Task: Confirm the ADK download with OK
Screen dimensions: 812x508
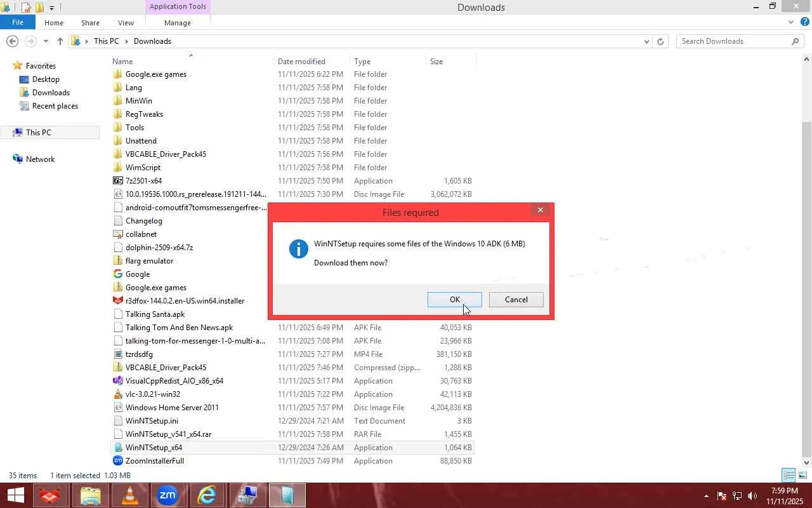Action: click(x=455, y=300)
